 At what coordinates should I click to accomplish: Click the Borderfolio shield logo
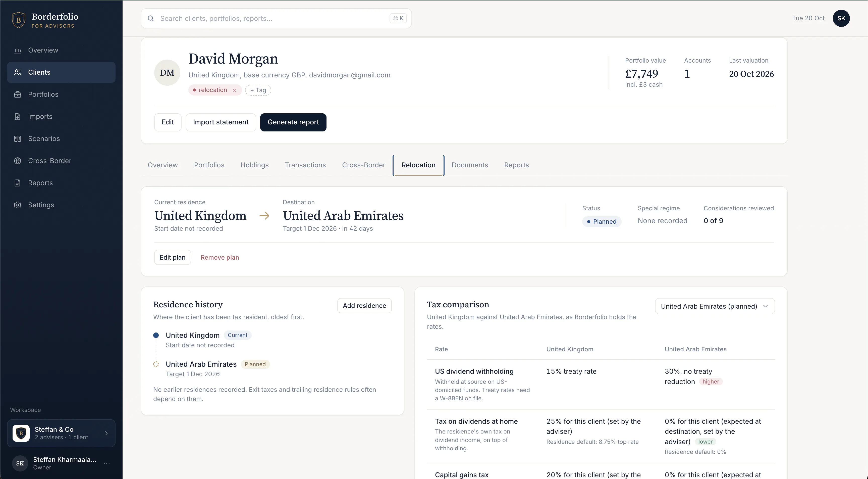tap(19, 20)
